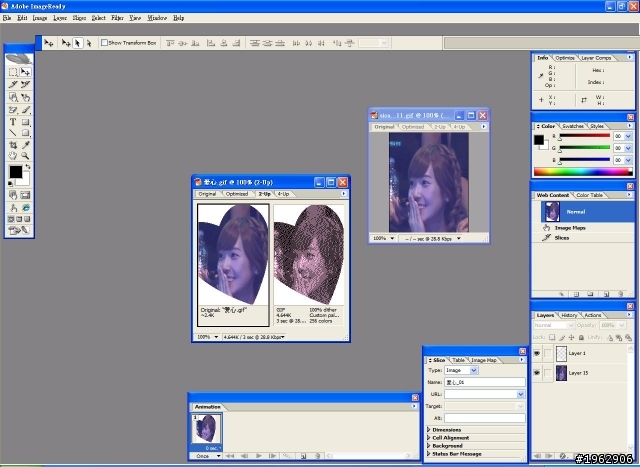
Task: Choose the Hand tool
Action: [12, 156]
